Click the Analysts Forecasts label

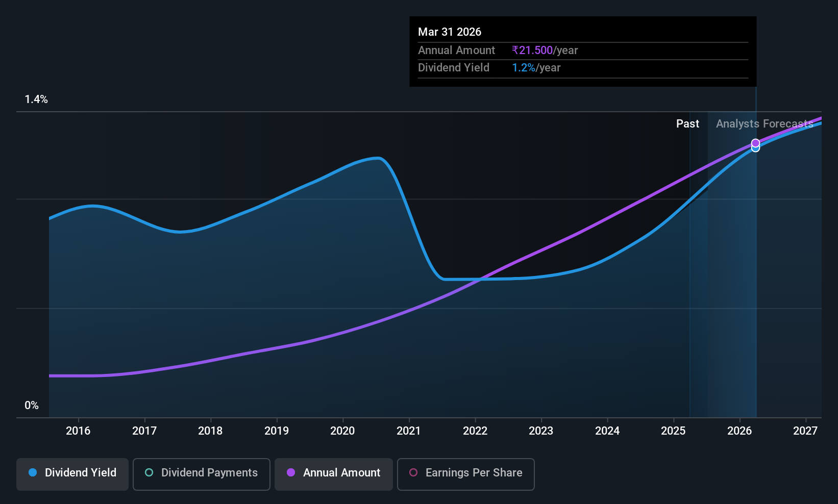click(765, 123)
